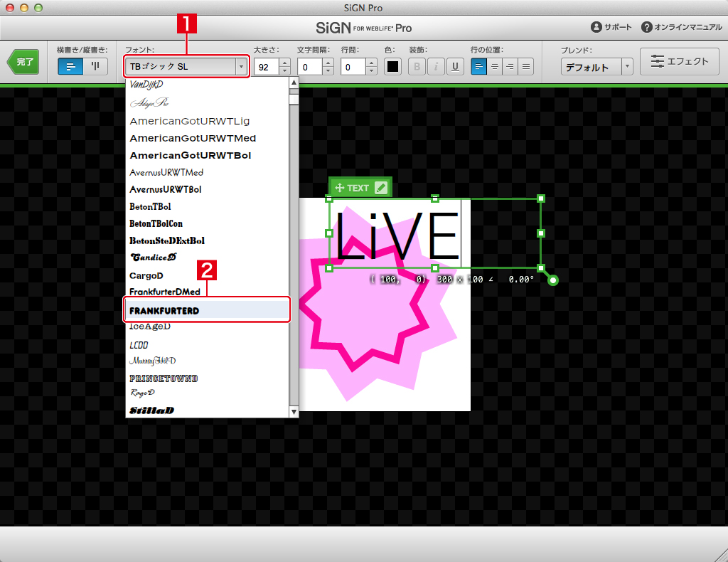Click the LiVE text on canvas
728x562 pixels.
coord(397,235)
